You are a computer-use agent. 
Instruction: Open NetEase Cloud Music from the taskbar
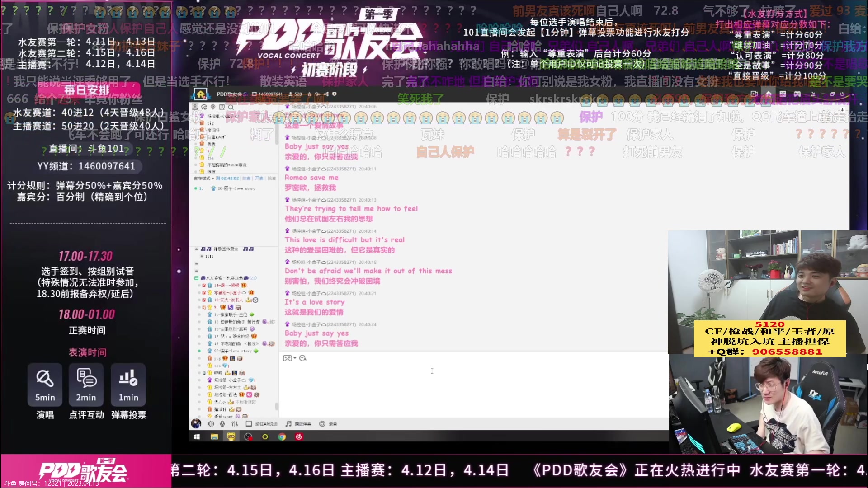coord(299,436)
